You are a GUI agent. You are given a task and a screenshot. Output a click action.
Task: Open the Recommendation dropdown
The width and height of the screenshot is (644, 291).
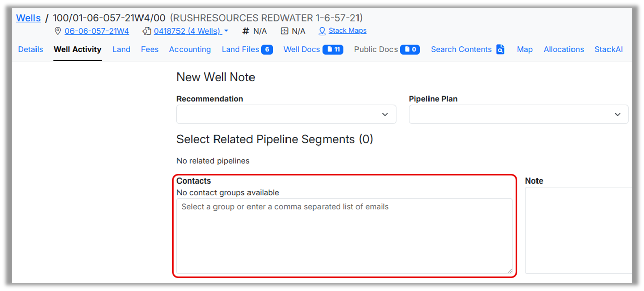point(286,115)
